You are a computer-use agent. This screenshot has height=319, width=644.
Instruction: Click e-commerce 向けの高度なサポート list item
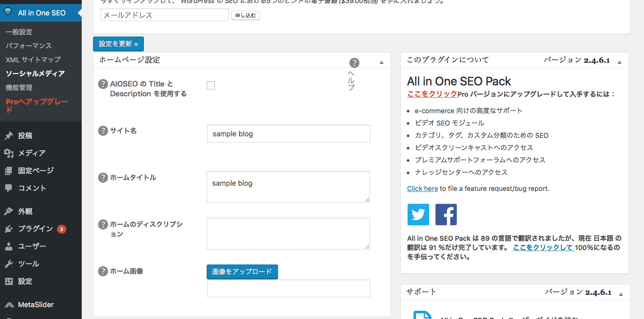point(469,111)
